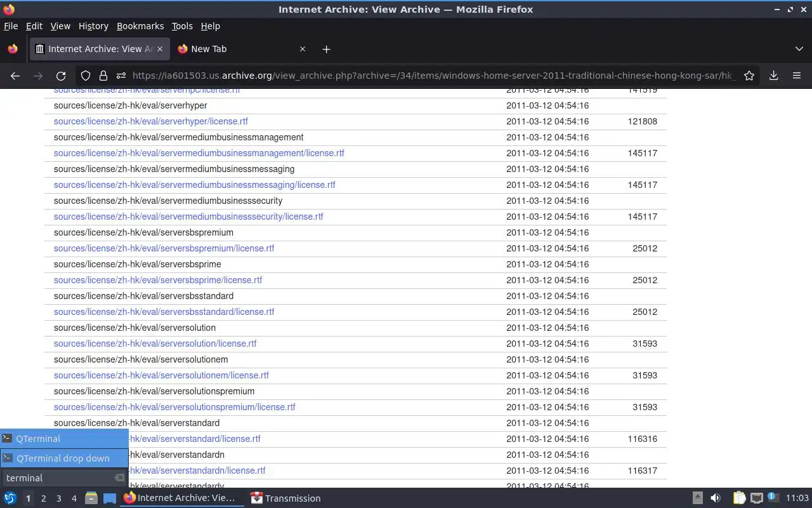812x508 pixels.
Task: Launch QTerminal drop down entry
Action: click(x=64, y=458)
